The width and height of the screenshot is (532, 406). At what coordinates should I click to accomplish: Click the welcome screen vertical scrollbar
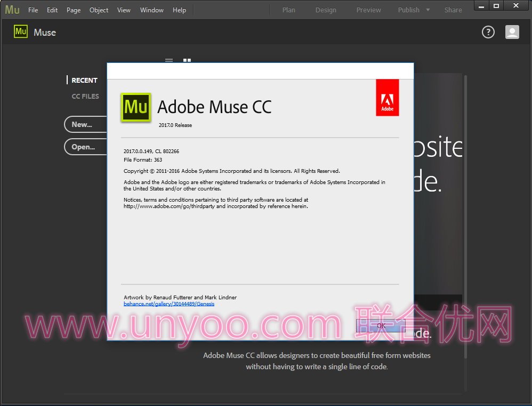(465, 217)
